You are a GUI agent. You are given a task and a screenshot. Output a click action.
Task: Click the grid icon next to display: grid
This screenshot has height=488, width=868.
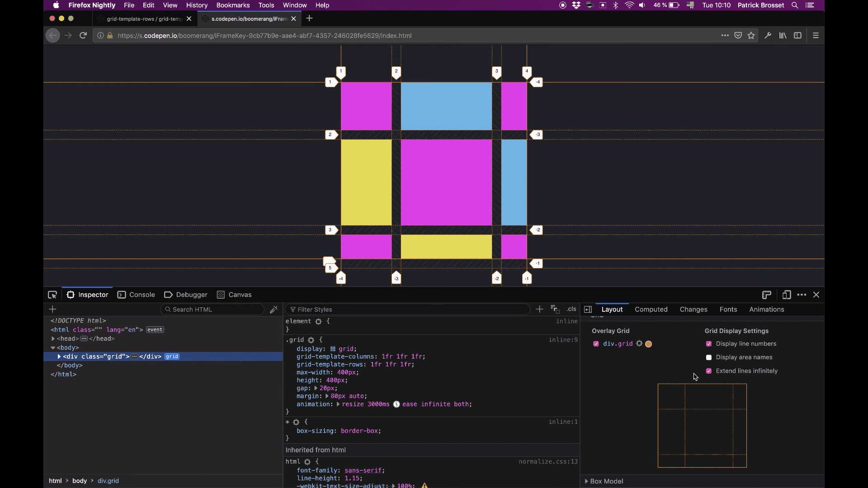pyautogui.click(x=333, y=349)
